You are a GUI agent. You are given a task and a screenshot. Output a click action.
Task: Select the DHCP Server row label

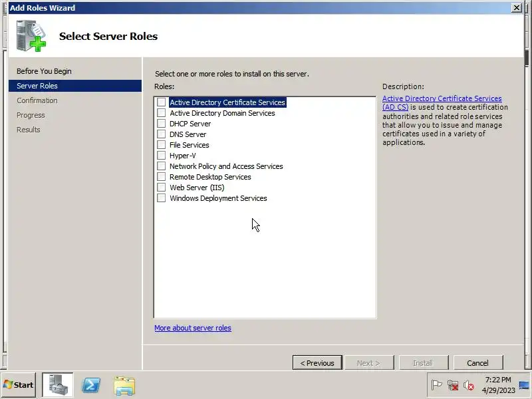(190, 124)
